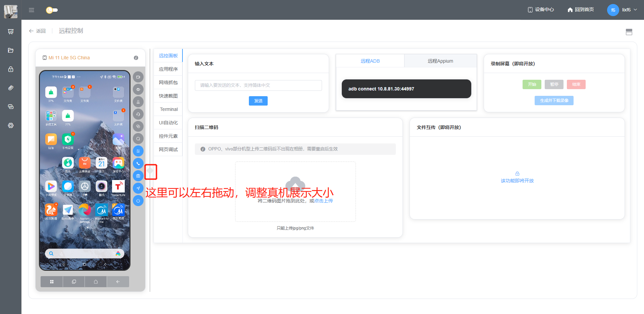The height and width of the screenshot is (314, 644).
Task: Tap the home button below phone
Action: coord(96,282)
